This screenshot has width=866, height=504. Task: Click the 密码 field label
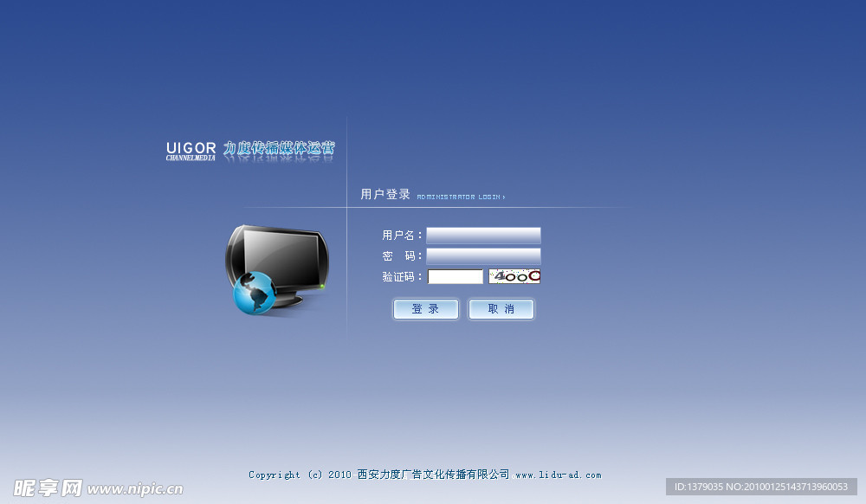tap(402, 256)
